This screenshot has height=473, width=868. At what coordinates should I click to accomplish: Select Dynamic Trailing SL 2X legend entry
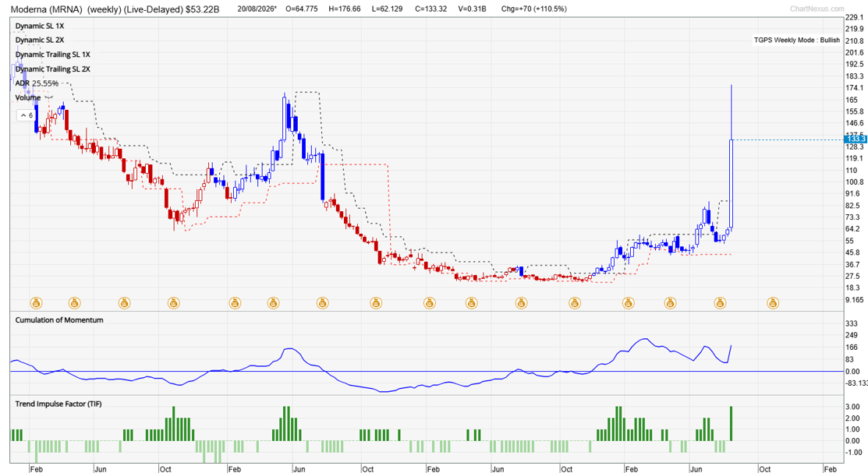[x=52, y=69]
